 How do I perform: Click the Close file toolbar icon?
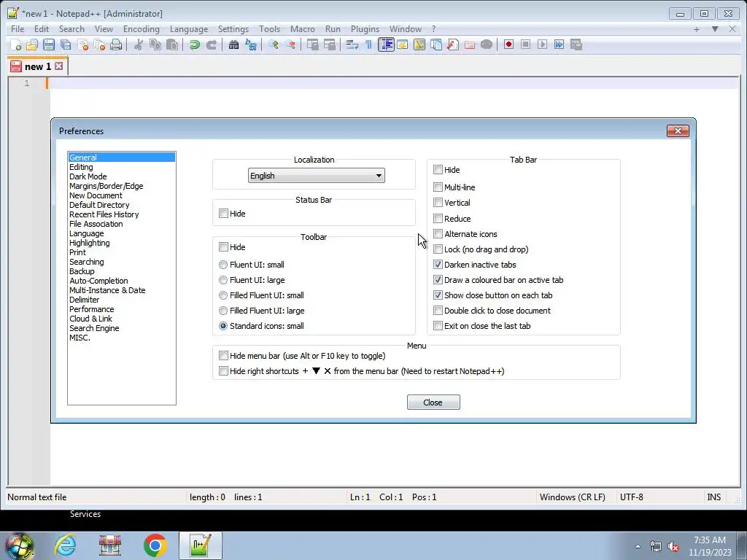[x=83, y=44]
